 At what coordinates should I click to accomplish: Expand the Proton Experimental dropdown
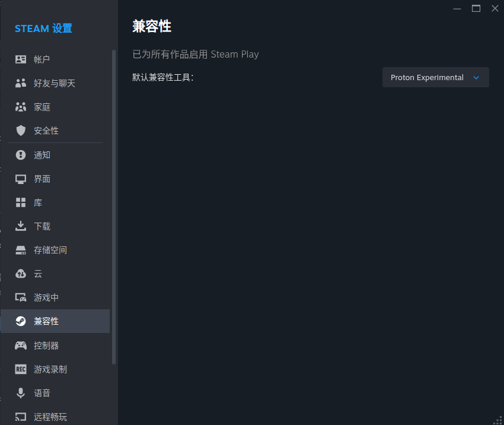pos(436,77)
